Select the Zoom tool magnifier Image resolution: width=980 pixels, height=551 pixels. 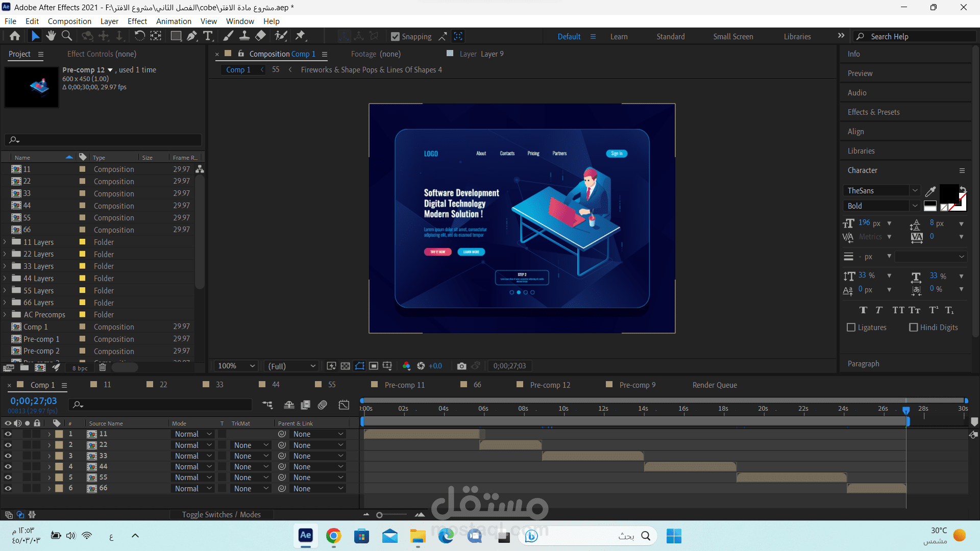pyautogui.click(x=67, y=36)
